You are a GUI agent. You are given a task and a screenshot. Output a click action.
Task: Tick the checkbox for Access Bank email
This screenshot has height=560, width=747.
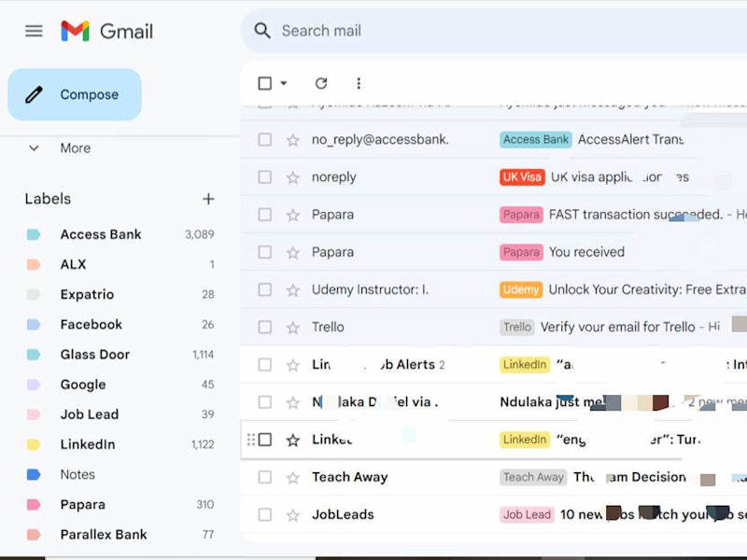point(265,139)
